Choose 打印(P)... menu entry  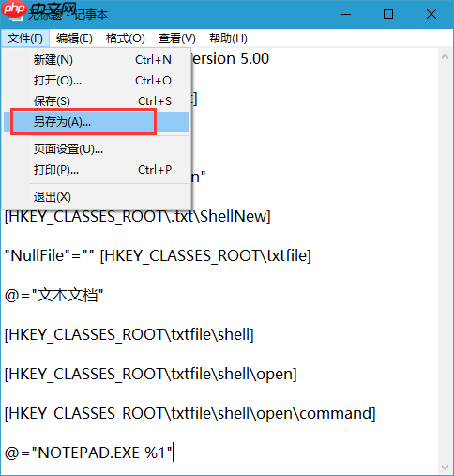pyautogui.click(x=96, y=170)
